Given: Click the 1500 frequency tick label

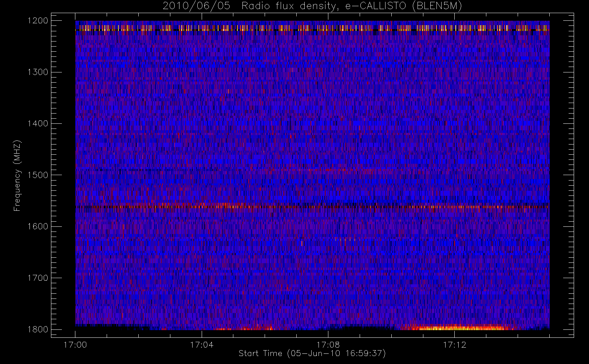Looking at the screenshot, I should pos(38,175).
